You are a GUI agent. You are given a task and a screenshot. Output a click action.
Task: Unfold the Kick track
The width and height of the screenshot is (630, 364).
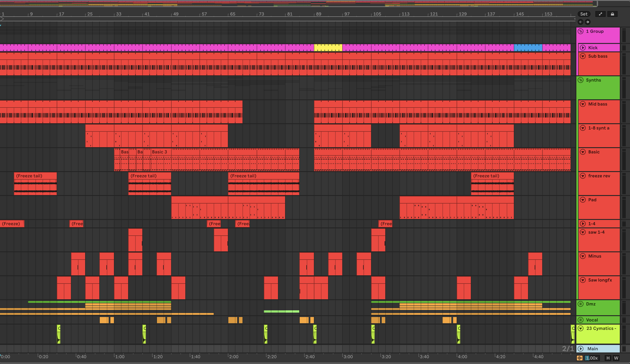pos(583,47)
